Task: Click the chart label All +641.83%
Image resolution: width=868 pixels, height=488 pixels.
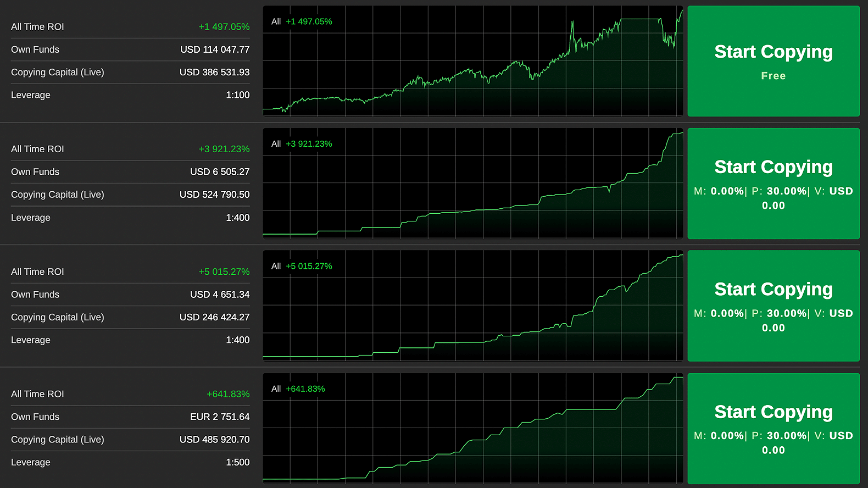Action: click(298, 389)
